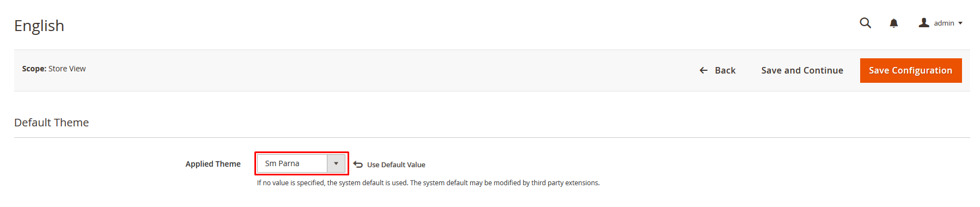Click the left arrow beside Back

703,70
